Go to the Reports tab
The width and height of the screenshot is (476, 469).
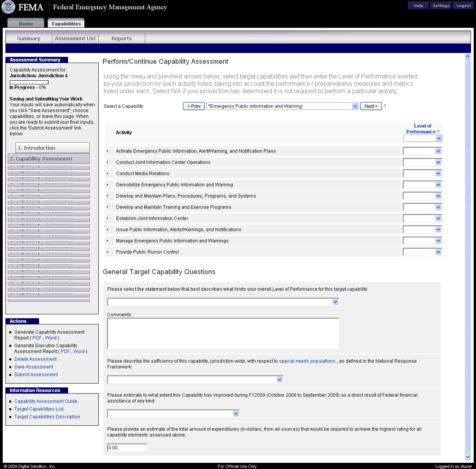pyautogui.click(x=122, y=38)
